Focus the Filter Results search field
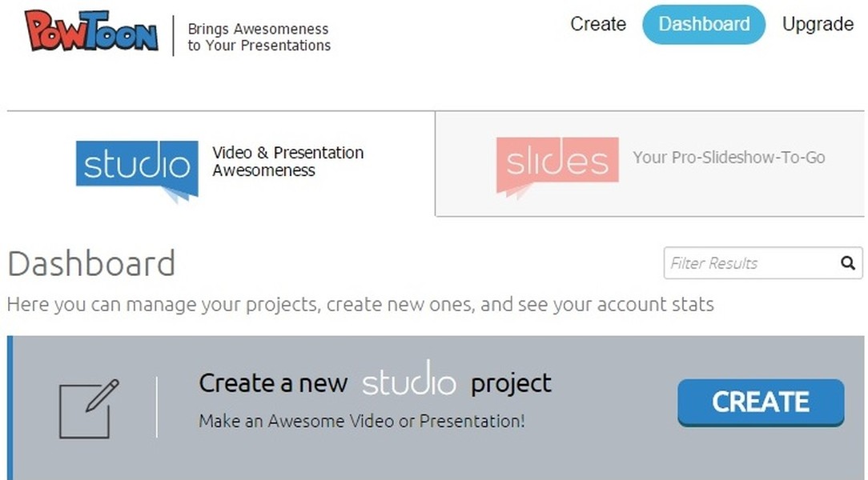 pos(749,263)
